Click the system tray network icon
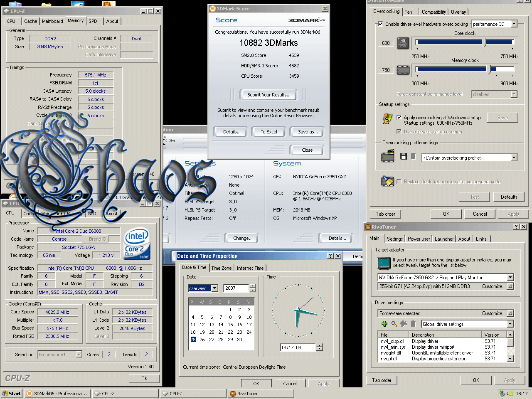The image size is (532, 399). [x=502, y=394]
